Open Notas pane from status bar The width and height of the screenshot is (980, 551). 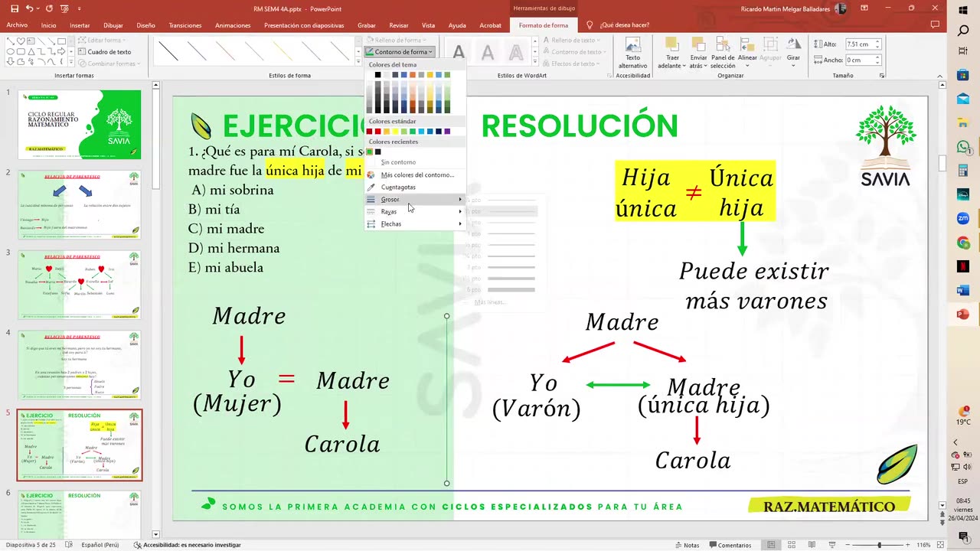pyautogui.click(x=687, y=545)
